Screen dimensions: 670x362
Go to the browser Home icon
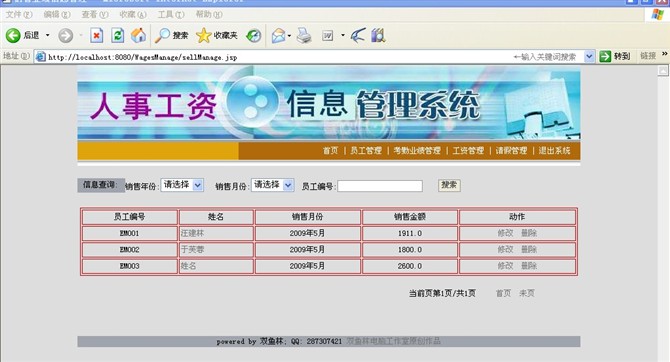pos(138,35)
